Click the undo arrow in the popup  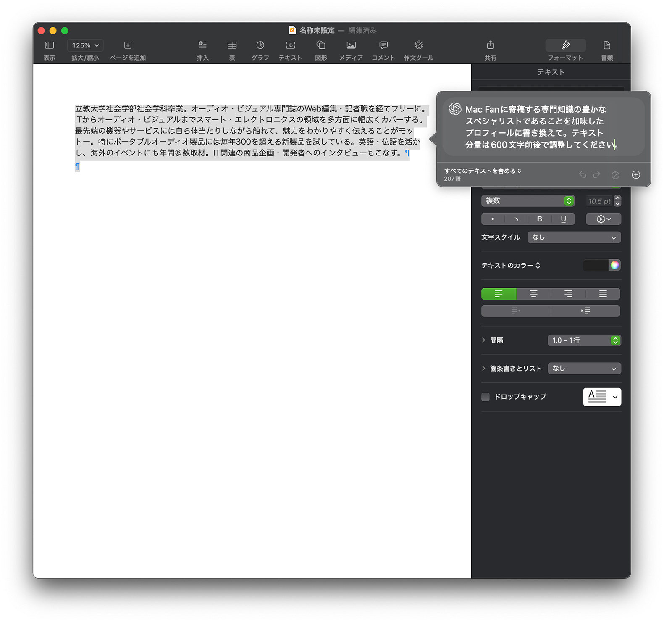pos(582,175)
